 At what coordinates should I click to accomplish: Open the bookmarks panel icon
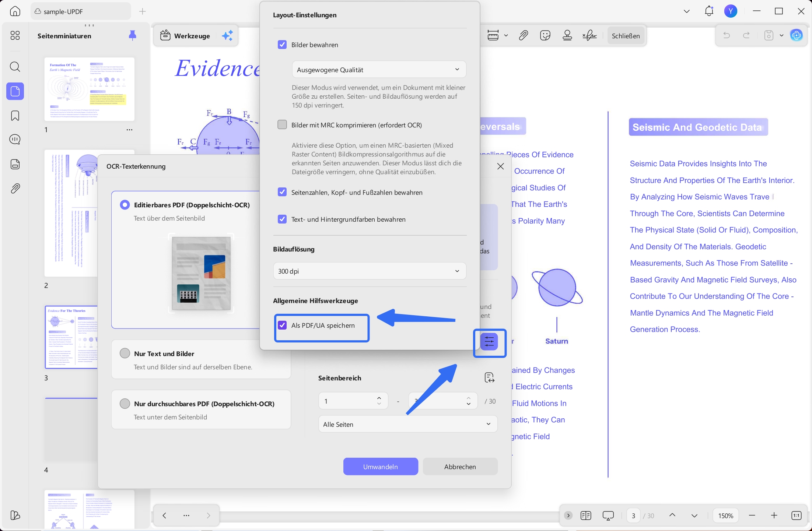[x=15, y=116]
